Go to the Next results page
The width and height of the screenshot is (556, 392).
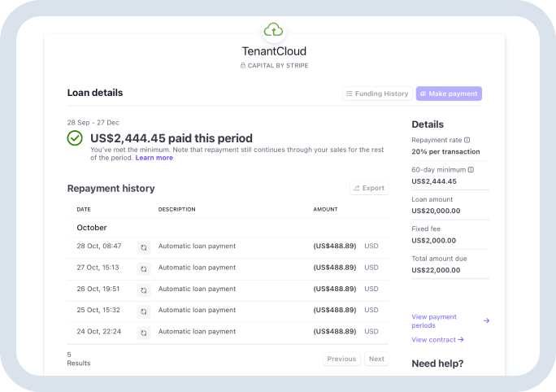(376, 359)
